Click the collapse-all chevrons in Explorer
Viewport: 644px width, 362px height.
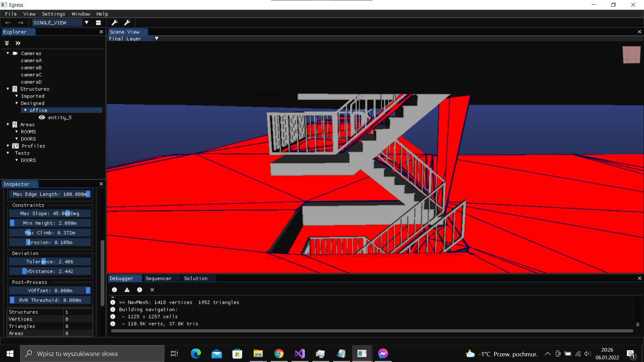pos(7,43)
